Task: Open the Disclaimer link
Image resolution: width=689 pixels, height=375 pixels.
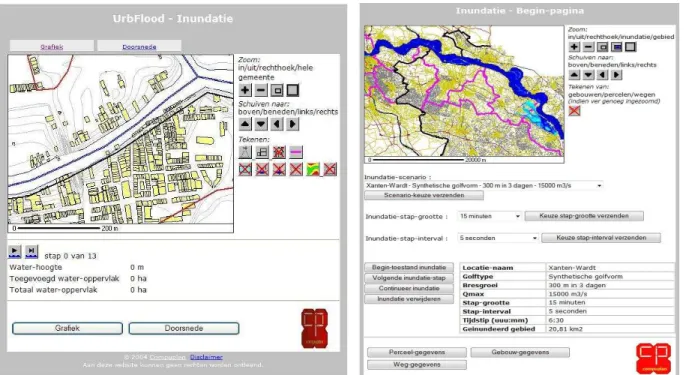Action: tap(206, 357)
